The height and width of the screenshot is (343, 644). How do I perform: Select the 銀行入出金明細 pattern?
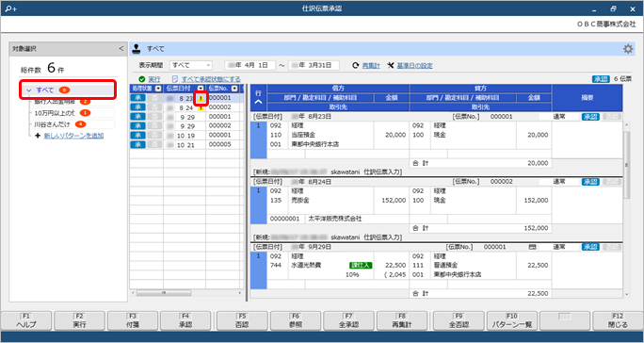(x=72, y=101)
